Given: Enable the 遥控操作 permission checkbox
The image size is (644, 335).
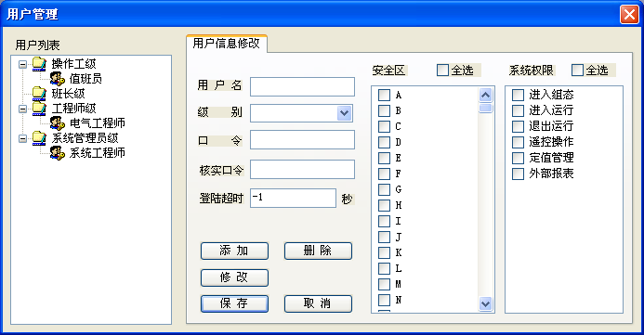Looking at the screenshot, I should point(518,142).
